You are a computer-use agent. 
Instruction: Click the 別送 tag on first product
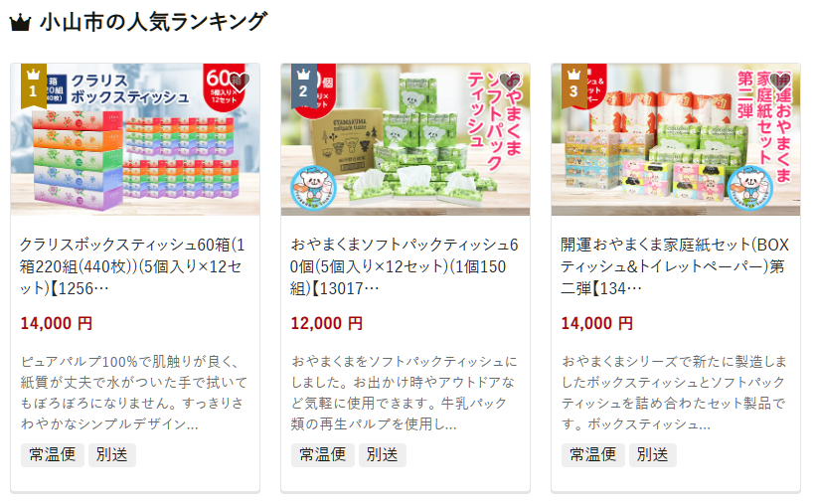112,455
